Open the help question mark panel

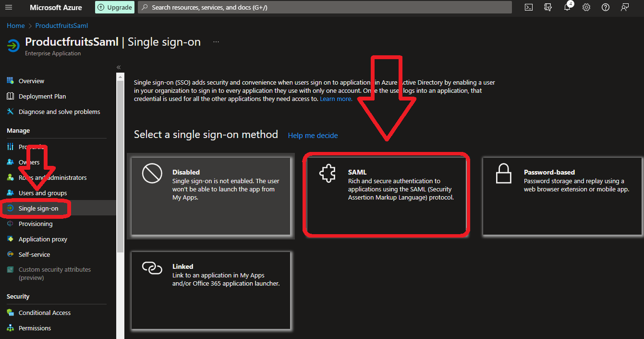[x=606, y=7]
